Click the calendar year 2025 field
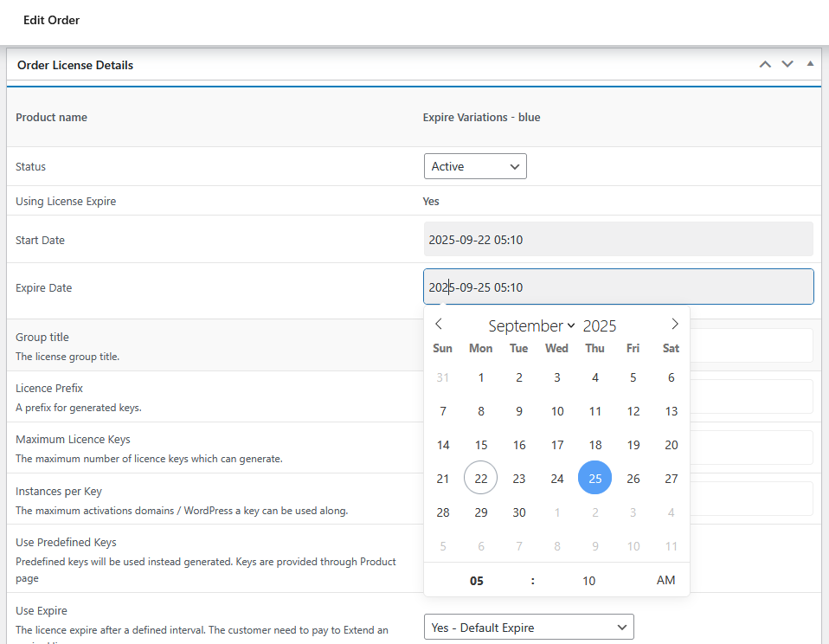The width and height of the screenshot is (829, 644). (599, 326)
